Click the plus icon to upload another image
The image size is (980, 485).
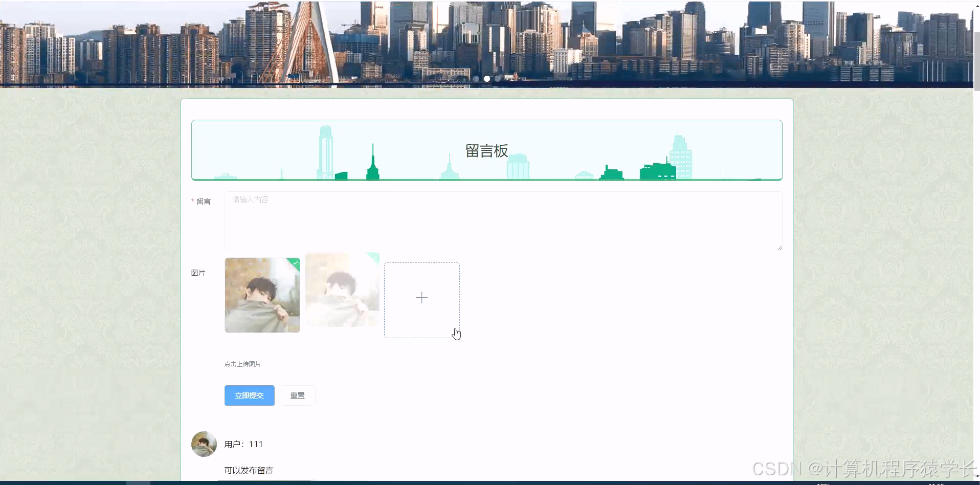point(421,297)
